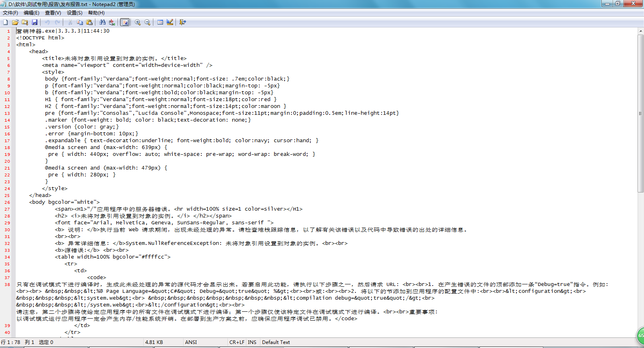Viewport: 644px width, 348px height.
Task: Open Find with binoculars icon
Action: point(102,22)
